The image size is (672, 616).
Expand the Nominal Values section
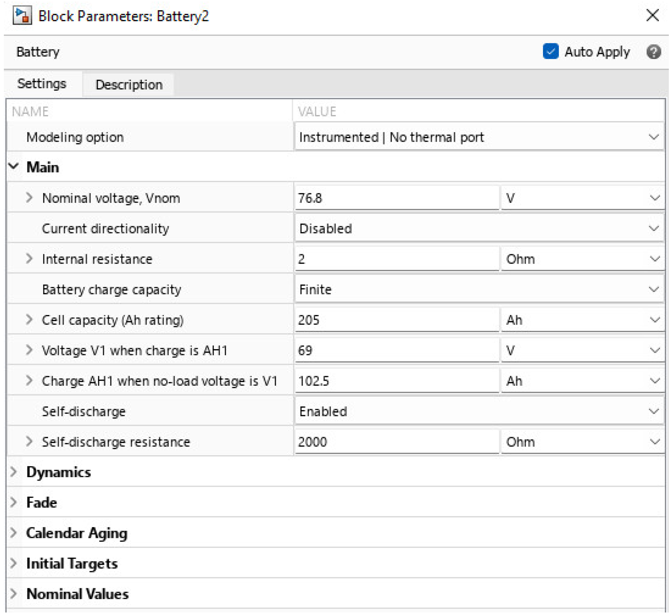pyautogui.click(x=14, y=594)
